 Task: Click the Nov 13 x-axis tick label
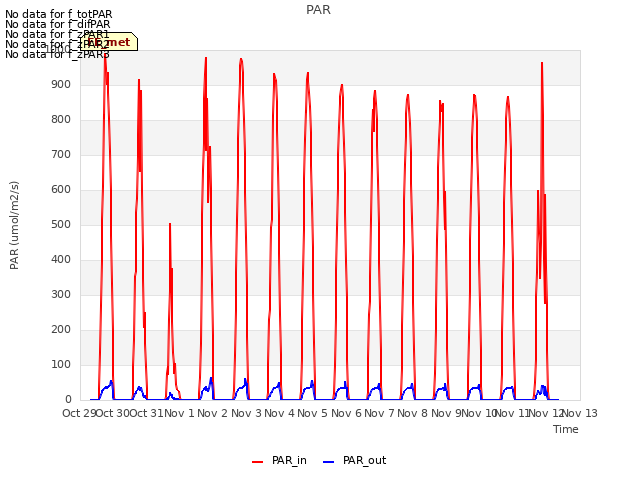coord(580,413)
